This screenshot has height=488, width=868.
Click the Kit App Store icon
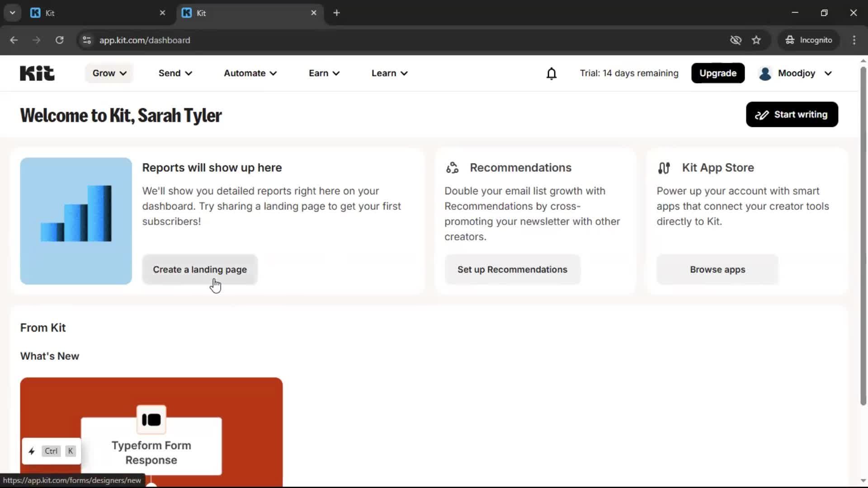coord(664,168)
